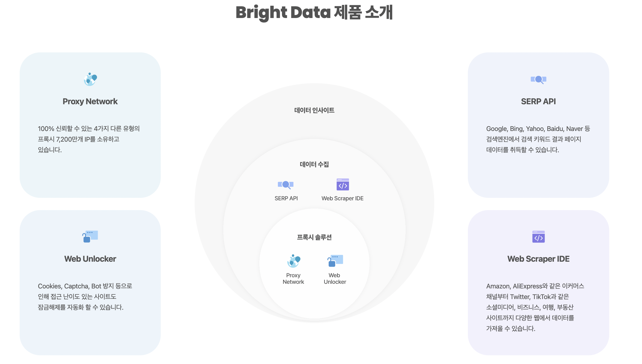This screenshot has height=364, width=642.
Task: Click the Web Unlocker padlock icon in left card
Action: pyautogui.click(x=90, y=237)
